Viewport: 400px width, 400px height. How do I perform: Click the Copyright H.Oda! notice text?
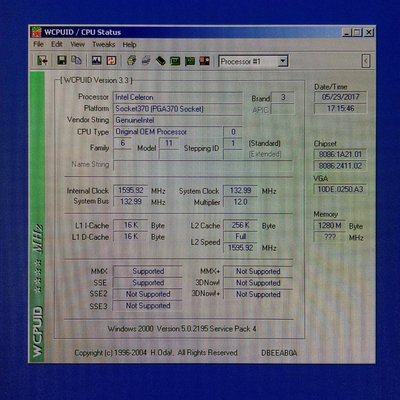(x=156, y=353)
